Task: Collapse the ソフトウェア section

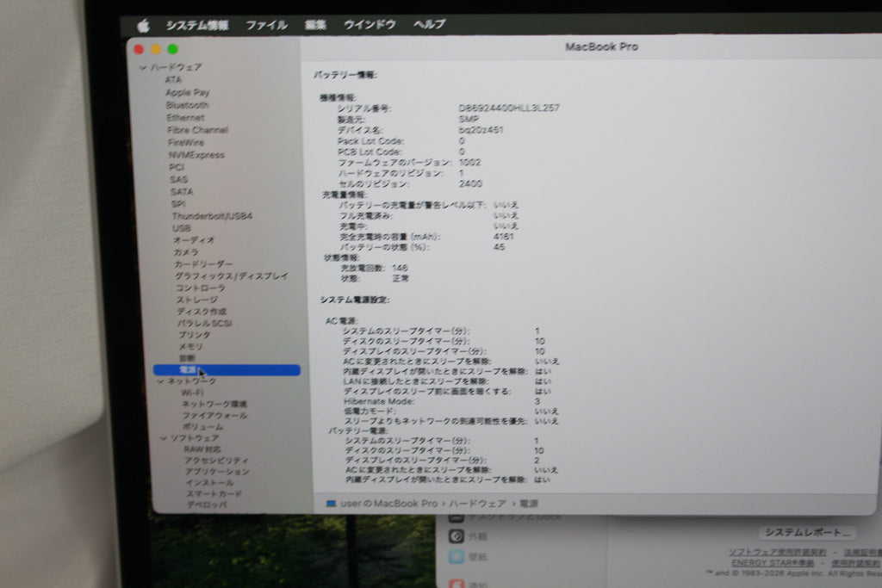Action: (163, 438)
